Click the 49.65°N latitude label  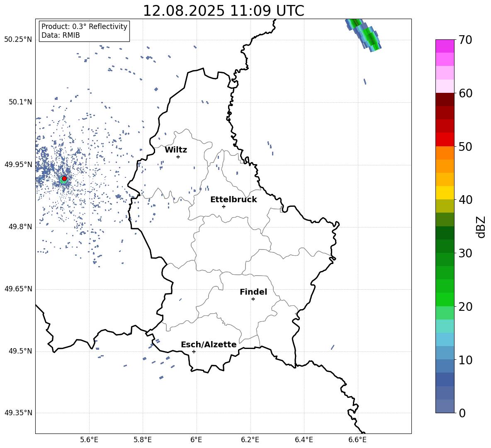point(18,289)
